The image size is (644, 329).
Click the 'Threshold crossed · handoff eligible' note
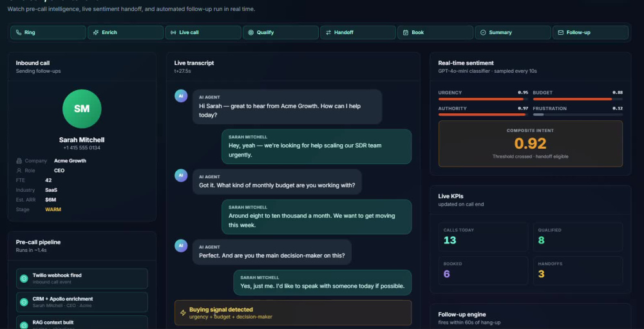pyautogui.click(x=530, y=156)
